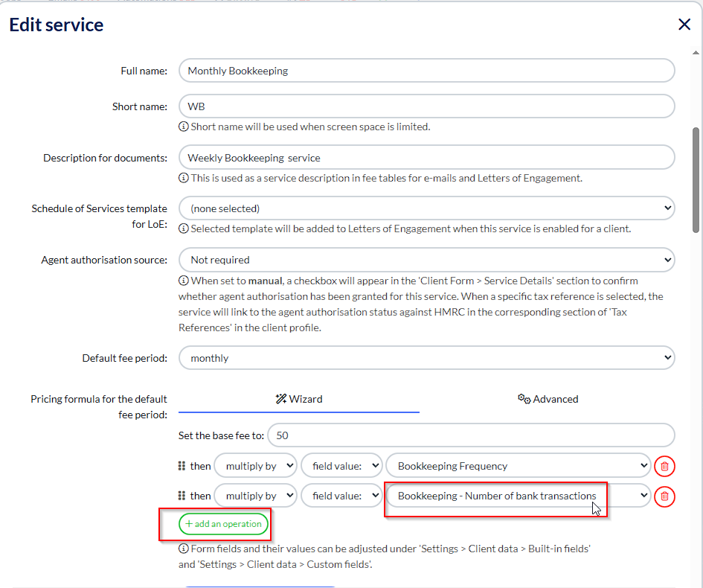Click info icon beside Short name hint

tap(183, 127)
